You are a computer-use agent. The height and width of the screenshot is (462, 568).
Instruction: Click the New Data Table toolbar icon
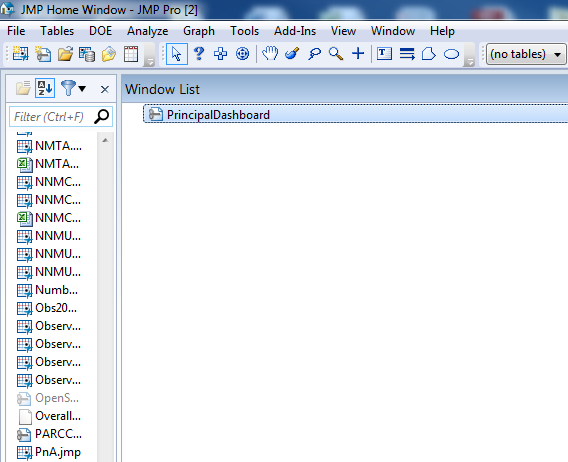(x=20, y=54)
